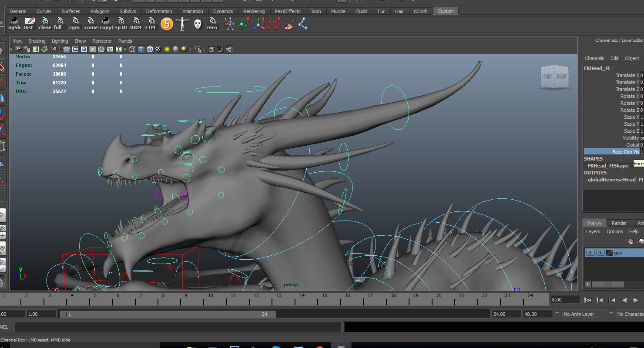Click the geo layer color swatch
Viewport: 644px width, 348px height.
pos(609,253)
